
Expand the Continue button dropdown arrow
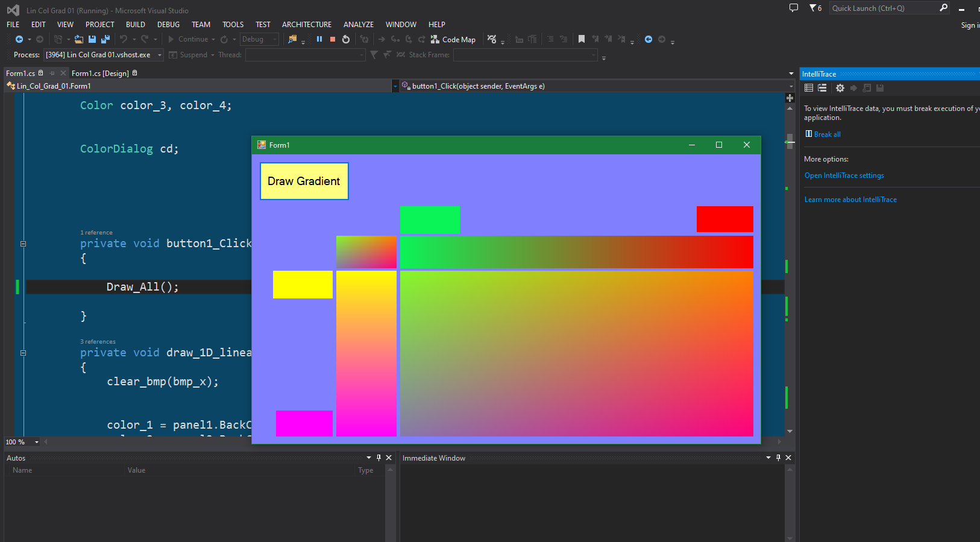click(x=213, y=39)
